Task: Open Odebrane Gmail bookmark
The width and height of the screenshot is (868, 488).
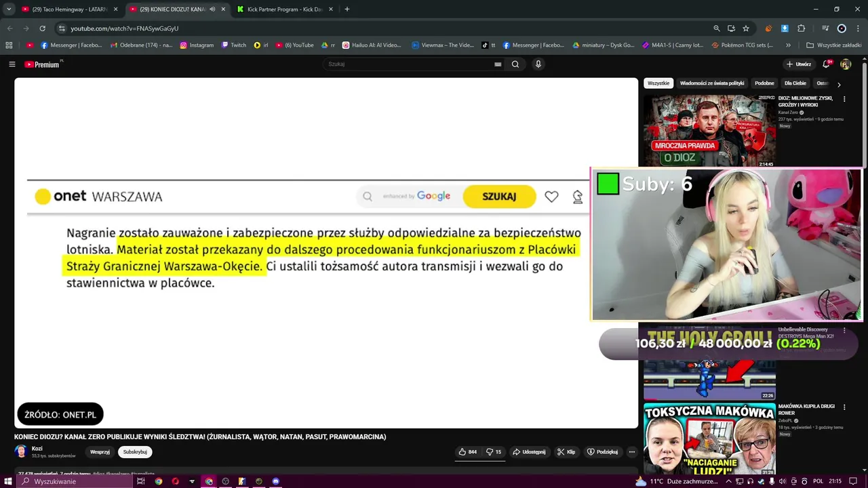Action: click(x=140, y=45)
